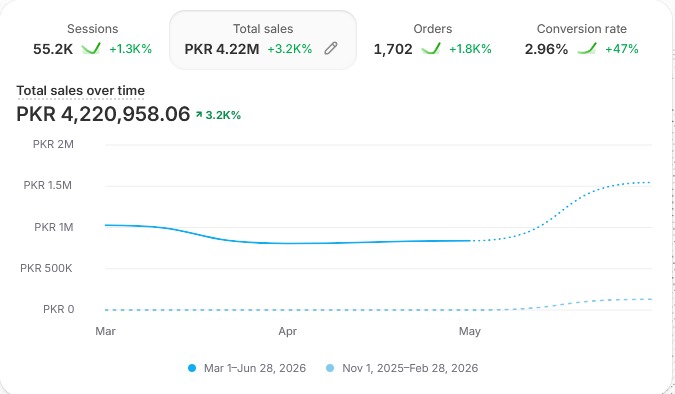Click the Total sales over time heading
The width and height of the screenshot is (675, 394).
pos(81,90)
